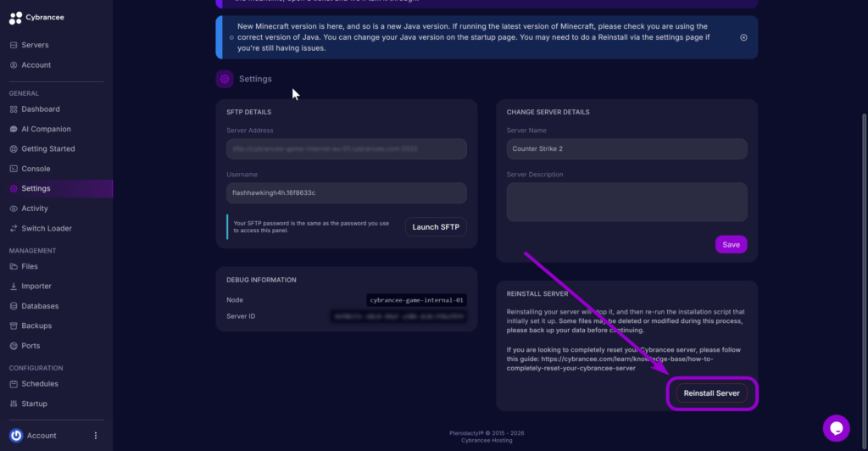Edit the Server Name field
Viewport: 868px width, 451px height.
pos(626,149)
